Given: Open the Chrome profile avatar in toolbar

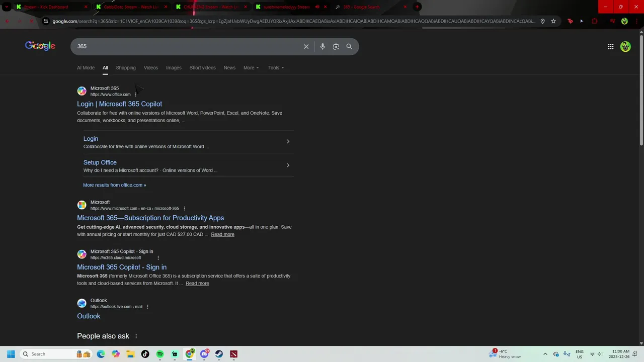Looking at the screenshot, I should 624,21.
